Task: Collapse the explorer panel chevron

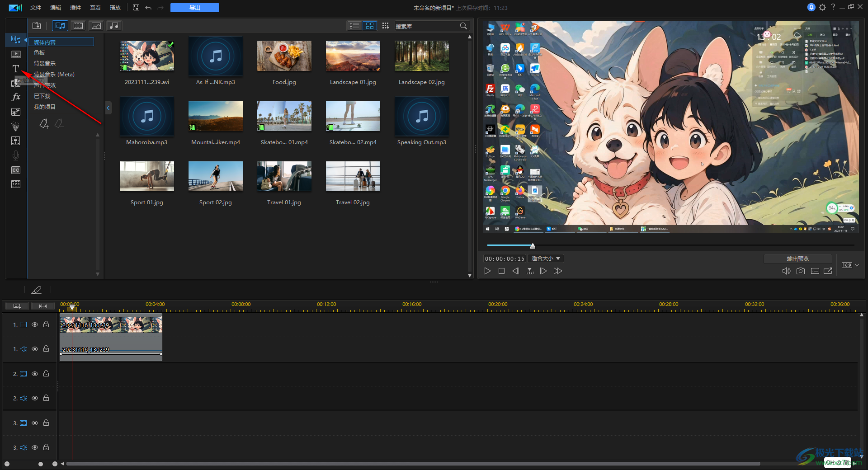Action: coord(108,108)
